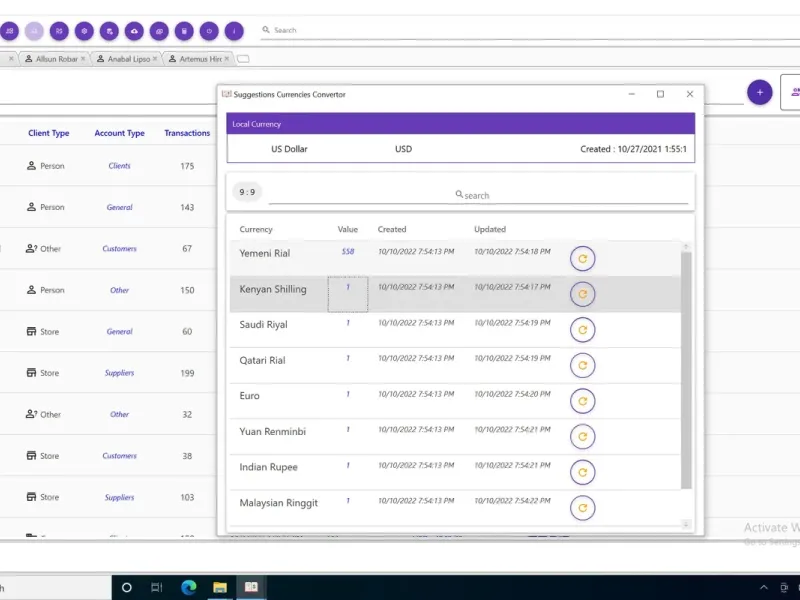Click the currency list vertical scrollbar
The image size is (800, 600).
pyautogui.click(x=686, y=370)
